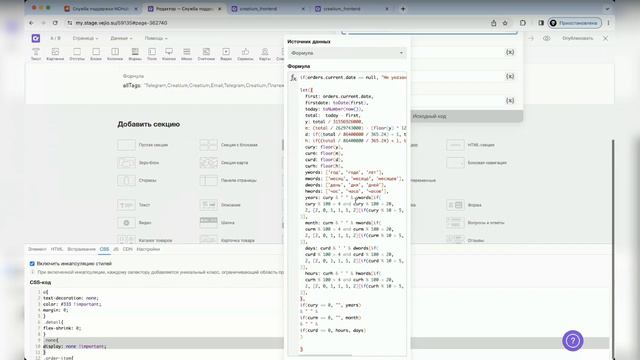640x360 pixels.
Task: Open Chrome three-dot menu
Action: pos(608,23)
